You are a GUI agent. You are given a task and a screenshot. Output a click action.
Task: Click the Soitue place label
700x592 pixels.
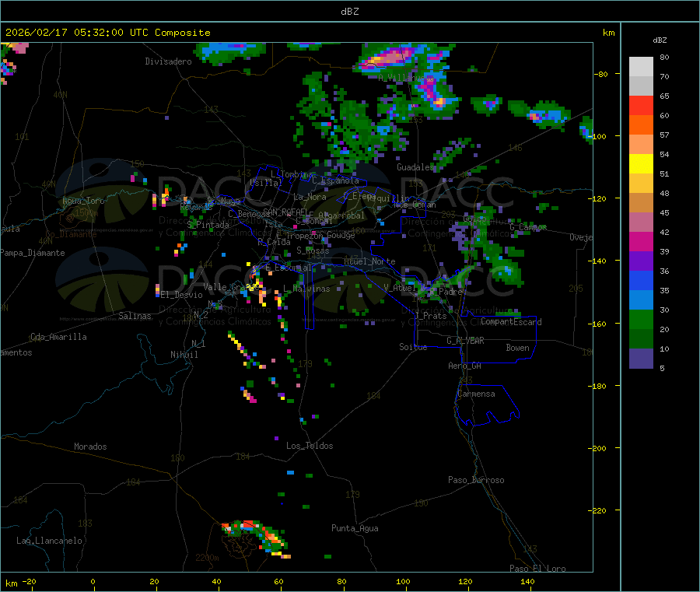tap(413, 347)
